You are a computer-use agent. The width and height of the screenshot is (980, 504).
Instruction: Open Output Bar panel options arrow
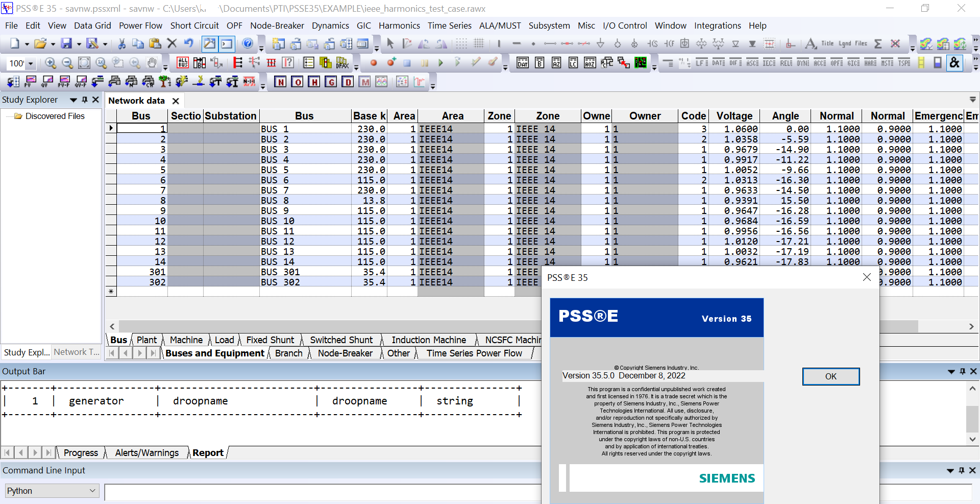(951, 371)
